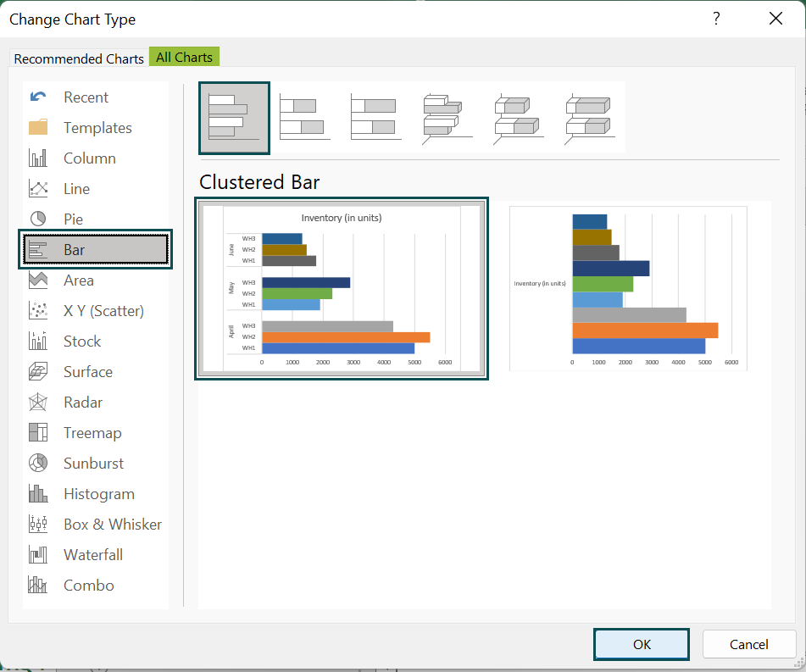This screenshot has height=672, width=806.
Task: Switch to the Recommended Charts tab
Action: tap(79, 58)
